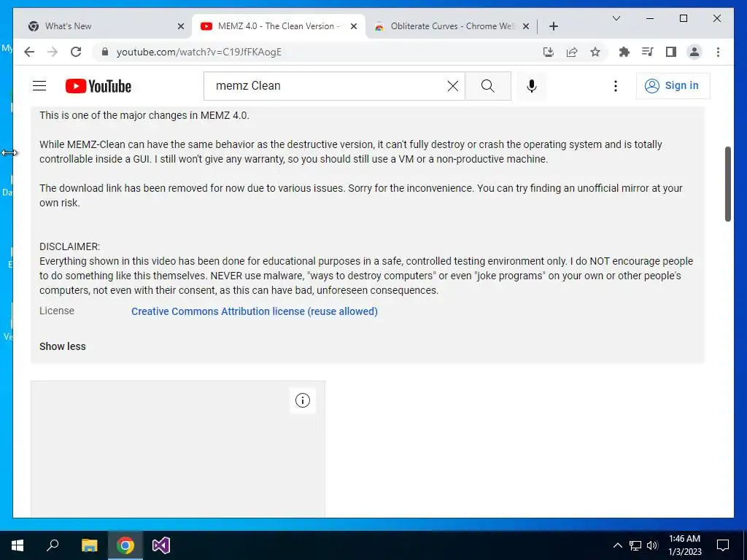Share this page icon

572,52
